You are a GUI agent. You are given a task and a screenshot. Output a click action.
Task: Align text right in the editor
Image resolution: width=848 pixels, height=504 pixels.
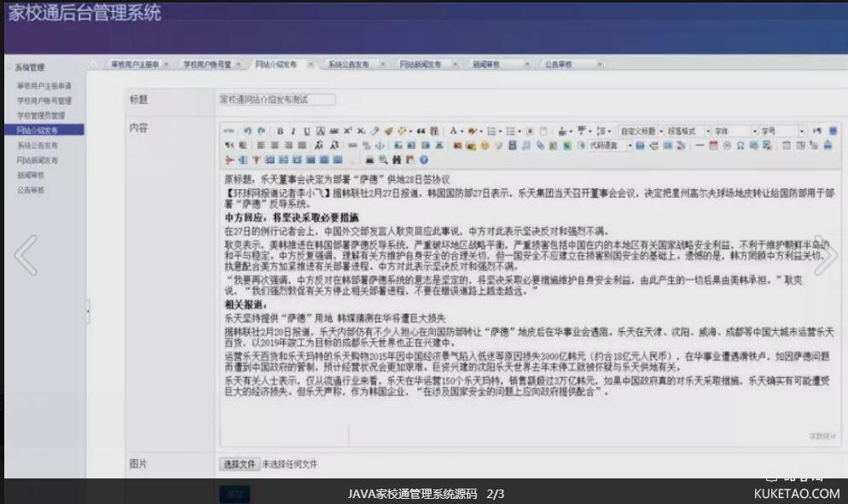pos(288,146)
